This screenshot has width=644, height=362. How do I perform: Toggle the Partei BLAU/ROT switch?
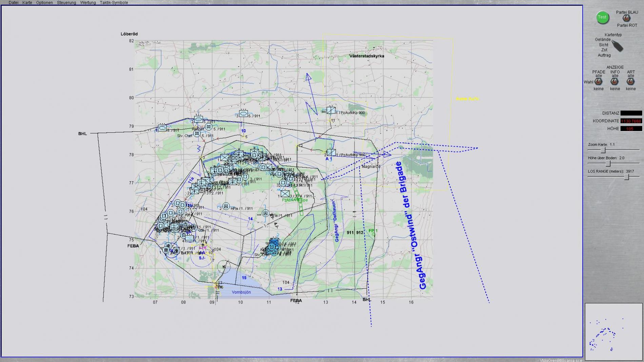click(626, 18)
